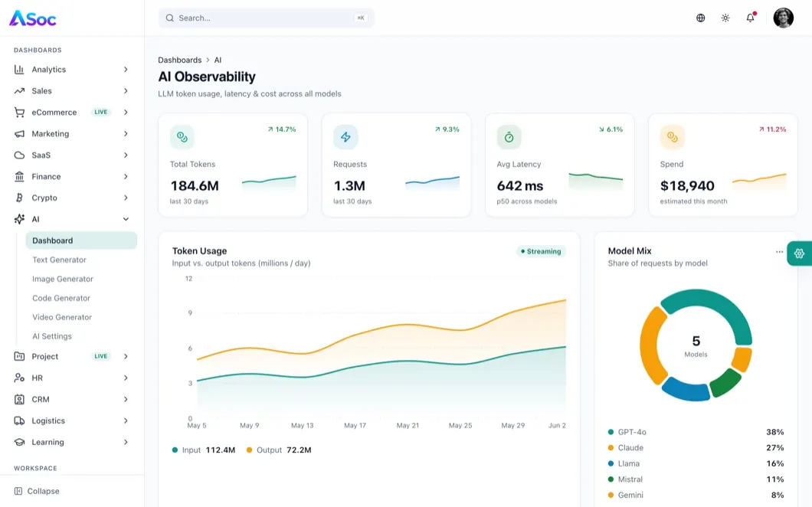The width and height of the screenshot is (812, 507).
Task: Click the Spend 11.2% change indicator
Action: click(772, 129)
